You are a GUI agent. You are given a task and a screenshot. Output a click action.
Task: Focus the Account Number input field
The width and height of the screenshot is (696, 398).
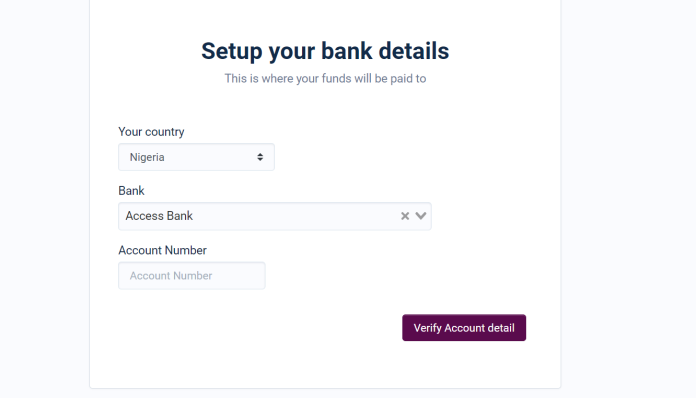[x=192, y=276]
